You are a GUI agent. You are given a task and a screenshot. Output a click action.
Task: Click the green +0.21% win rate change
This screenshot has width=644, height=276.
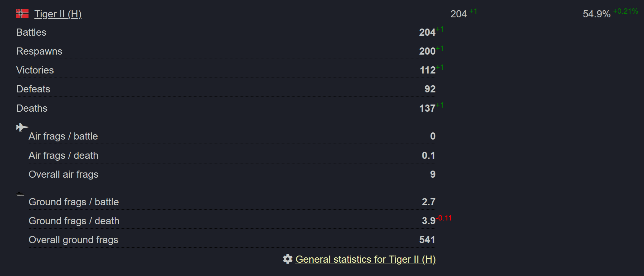625,11
